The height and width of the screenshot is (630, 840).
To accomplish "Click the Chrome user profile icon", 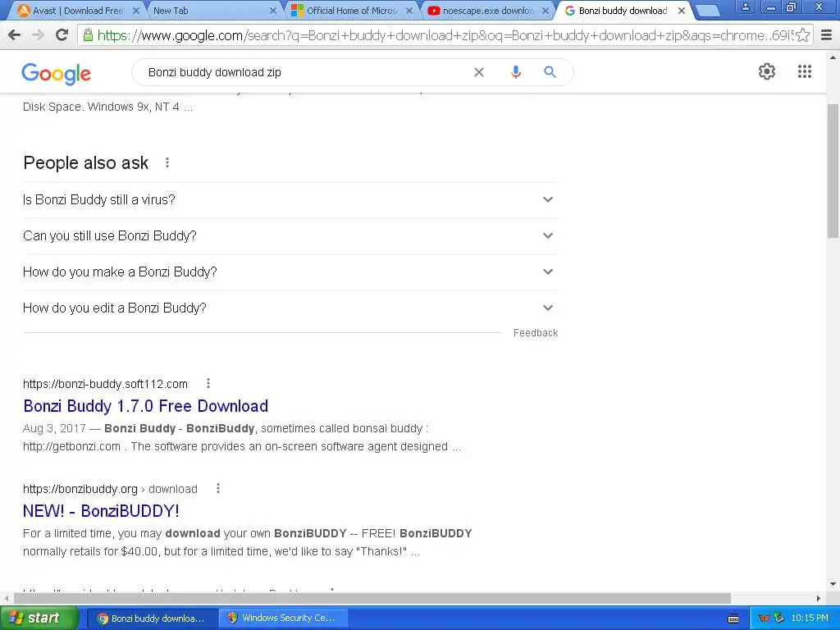I will pos(745,7).
